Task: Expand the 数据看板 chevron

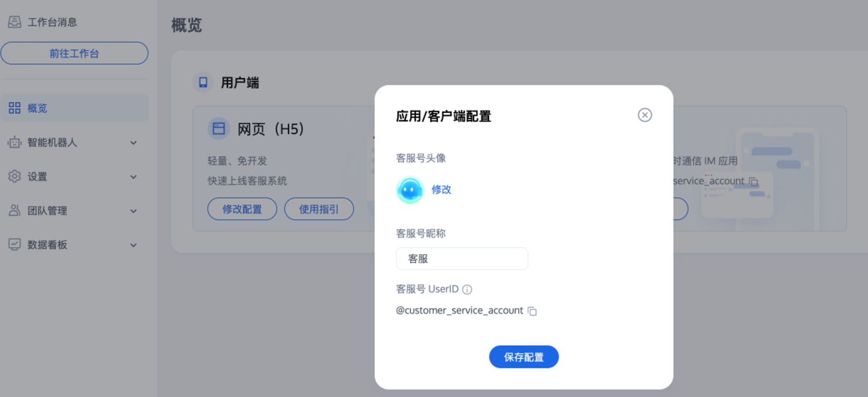Action: click(x=133, y=245)
